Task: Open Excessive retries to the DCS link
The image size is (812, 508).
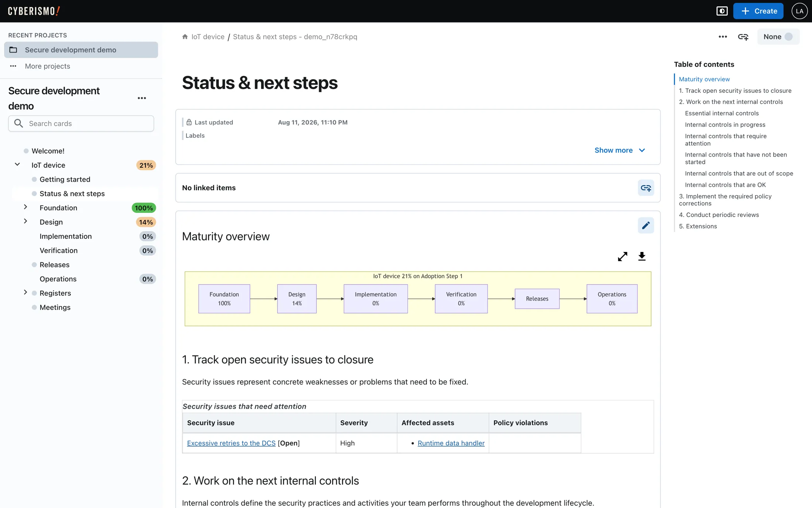Action: tap(231, 443)
